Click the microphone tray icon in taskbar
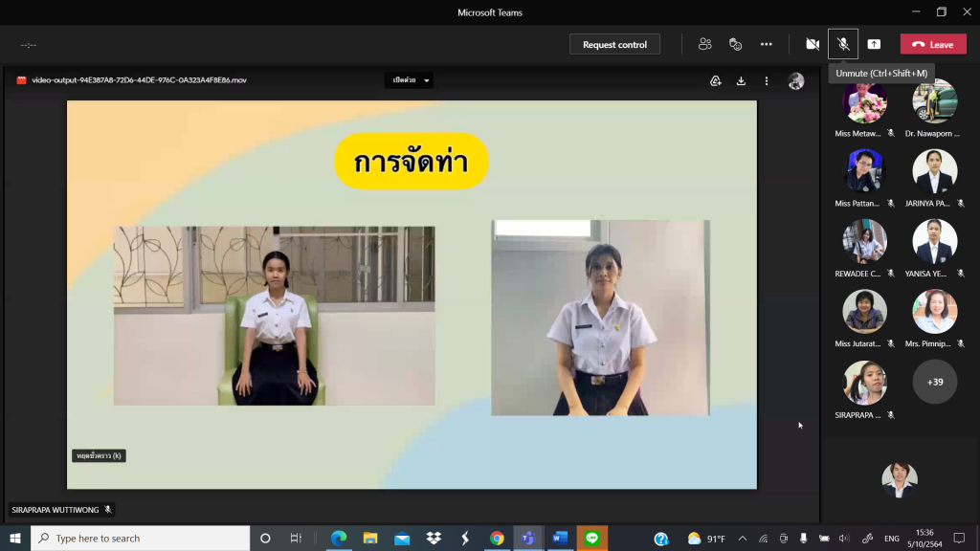The height and width of the screenshot is (551, 980). 804,538
